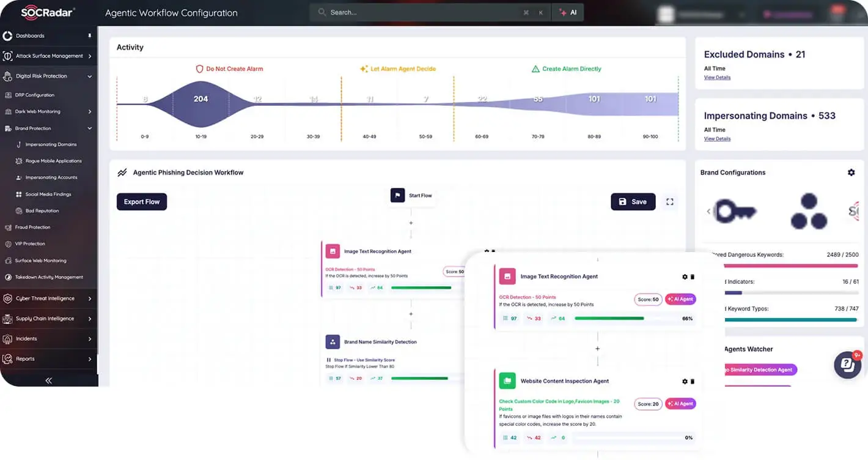Click the Bad Reputation globe icon
The width and height of the screenshot is (868, 460).
tap(20, 211)
